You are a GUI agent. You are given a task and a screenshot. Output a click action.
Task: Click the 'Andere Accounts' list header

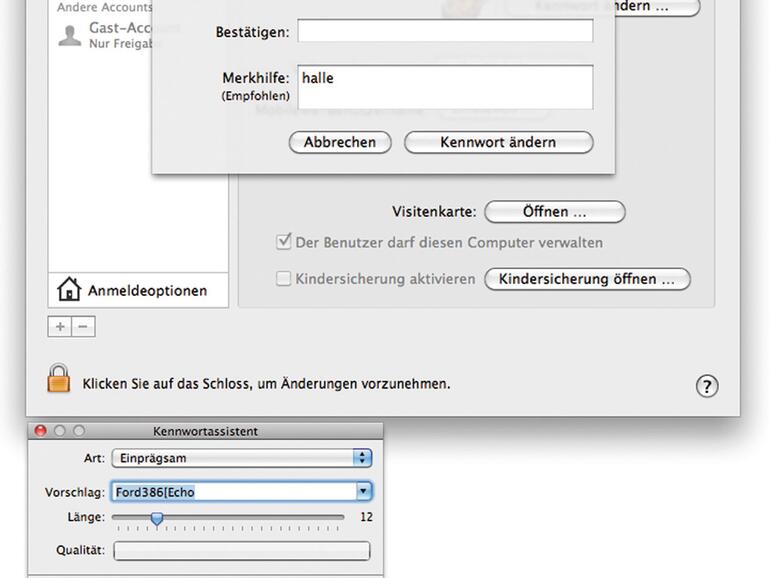pyautogui.click(x=105, y=7)
